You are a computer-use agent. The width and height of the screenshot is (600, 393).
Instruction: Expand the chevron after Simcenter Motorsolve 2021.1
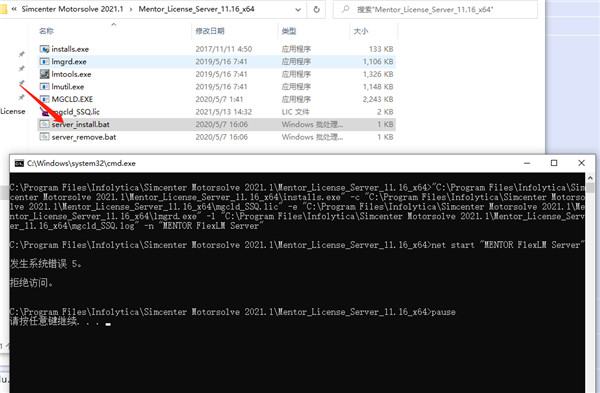[x=131, y=9]
